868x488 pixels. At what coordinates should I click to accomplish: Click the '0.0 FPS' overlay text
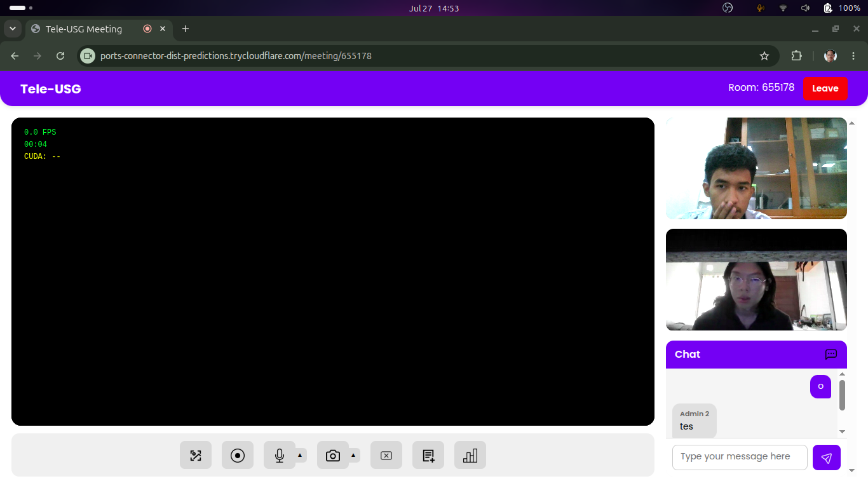[40, 132]
